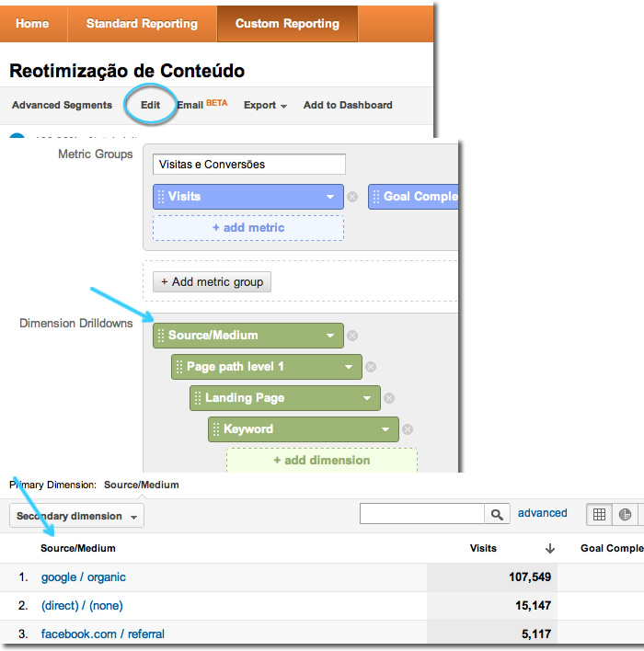Switch to the Standard Reporting tab

point(142,24)
